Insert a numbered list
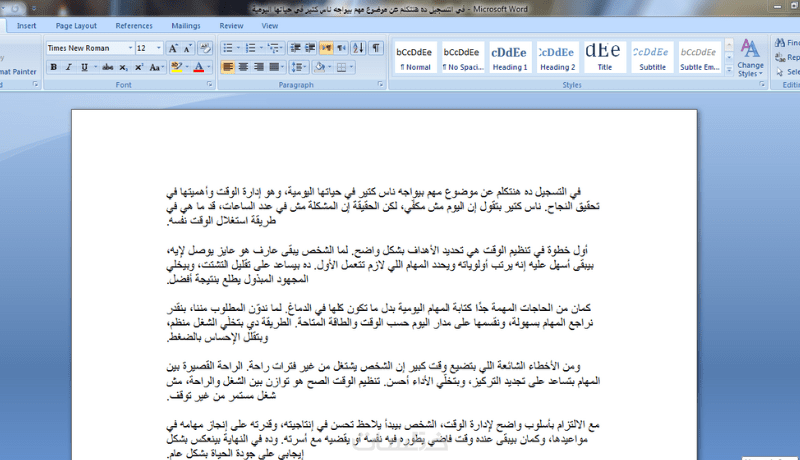 pos(251,48)
